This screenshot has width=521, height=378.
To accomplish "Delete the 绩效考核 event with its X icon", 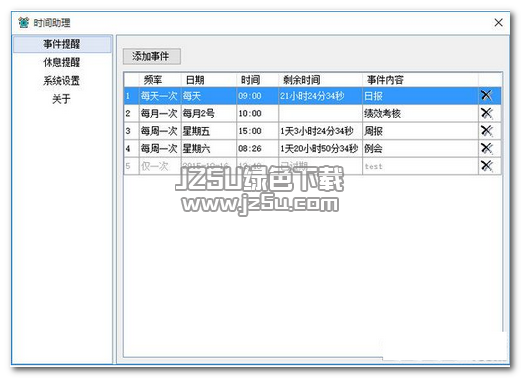I will pyautogui.click(x=486, y=113).
